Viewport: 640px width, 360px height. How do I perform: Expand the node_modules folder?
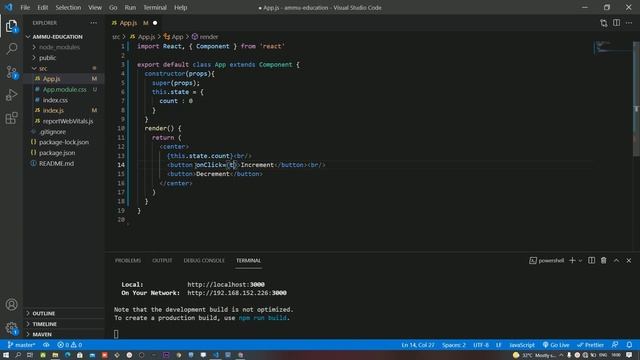coord(59,47)
